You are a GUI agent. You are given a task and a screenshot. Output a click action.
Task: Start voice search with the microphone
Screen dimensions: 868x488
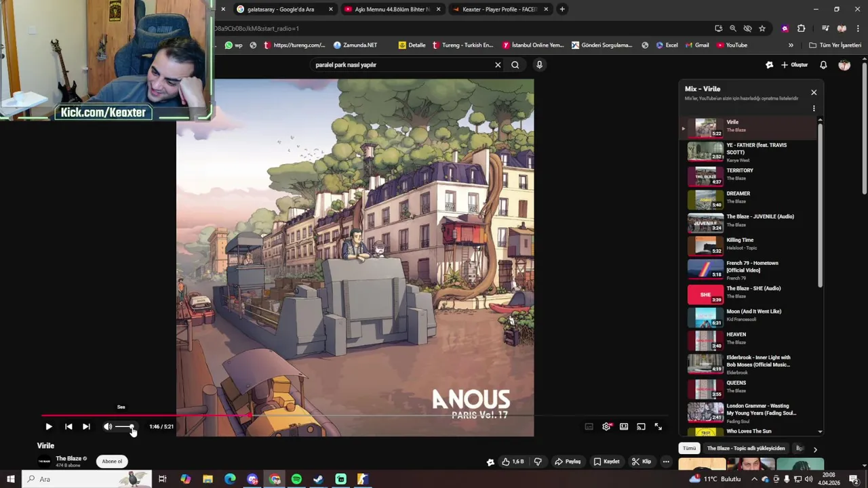click(x=539, y=65)
